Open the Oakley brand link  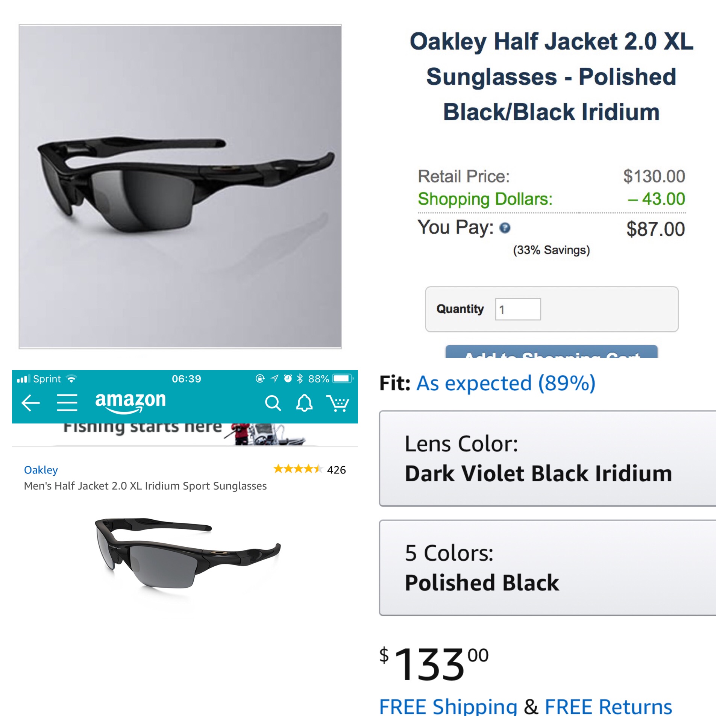41,470
